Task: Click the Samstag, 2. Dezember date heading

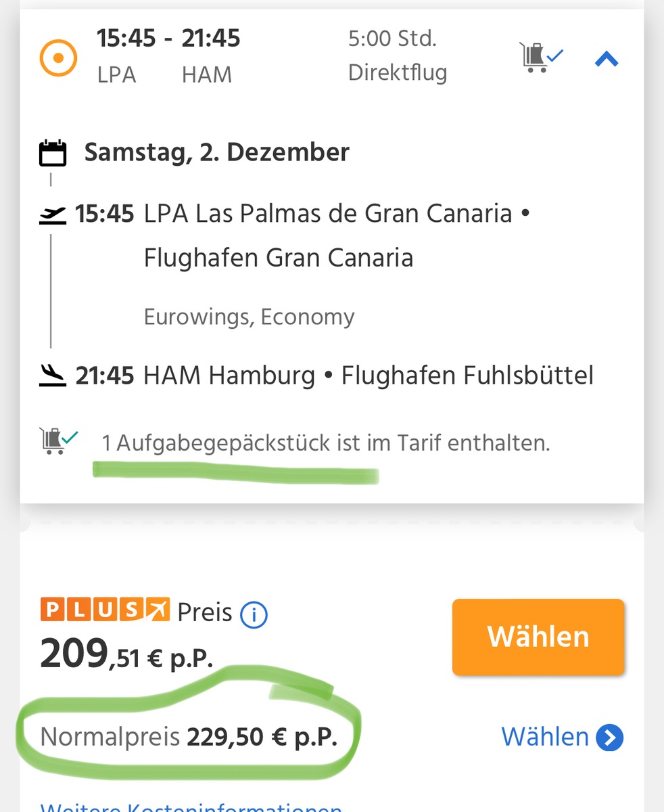Action: (216, 152)
